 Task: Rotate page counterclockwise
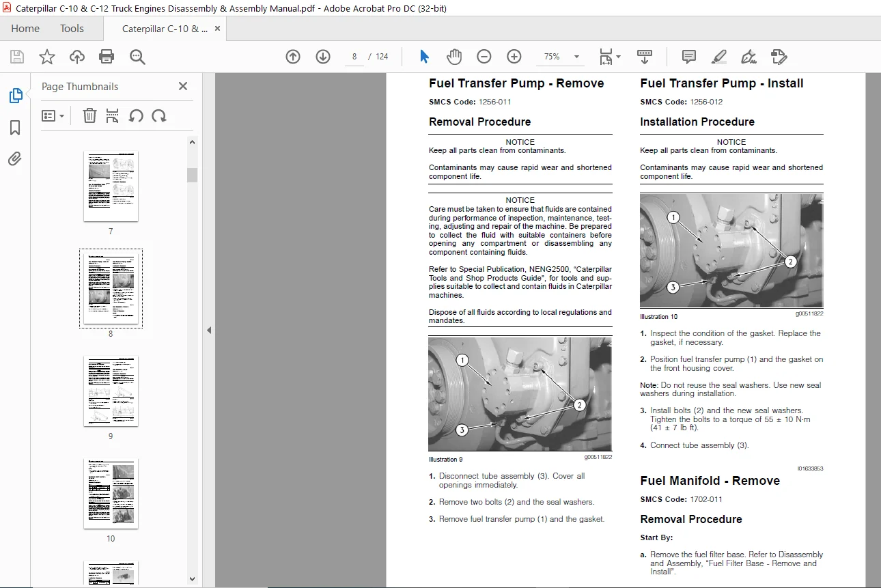coord(136,115)
